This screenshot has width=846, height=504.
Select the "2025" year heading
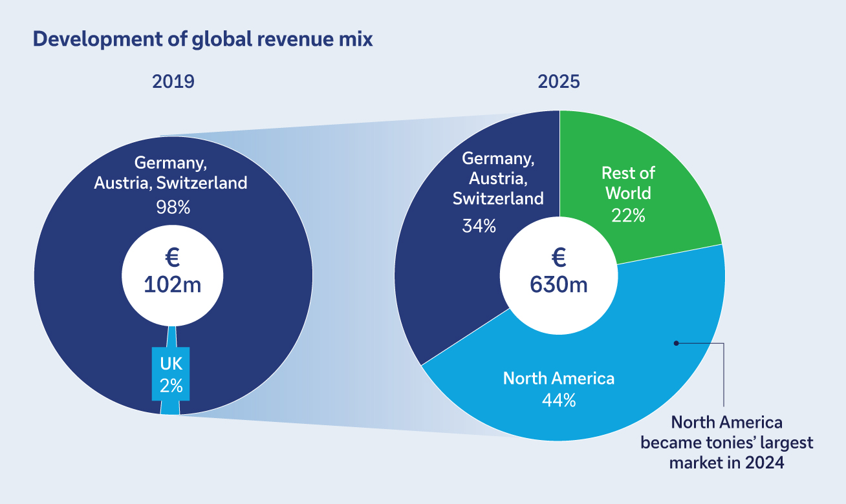pos(559,82)
